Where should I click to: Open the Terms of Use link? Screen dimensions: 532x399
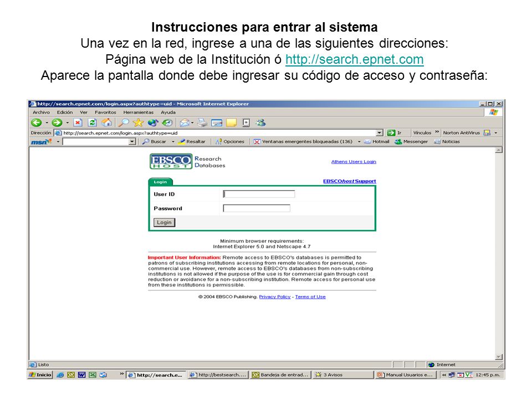310,296
